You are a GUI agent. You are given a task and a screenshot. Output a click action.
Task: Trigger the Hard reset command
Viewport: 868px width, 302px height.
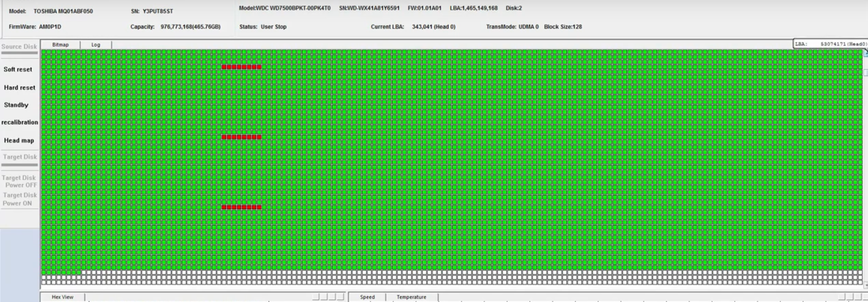pos(20,87)
